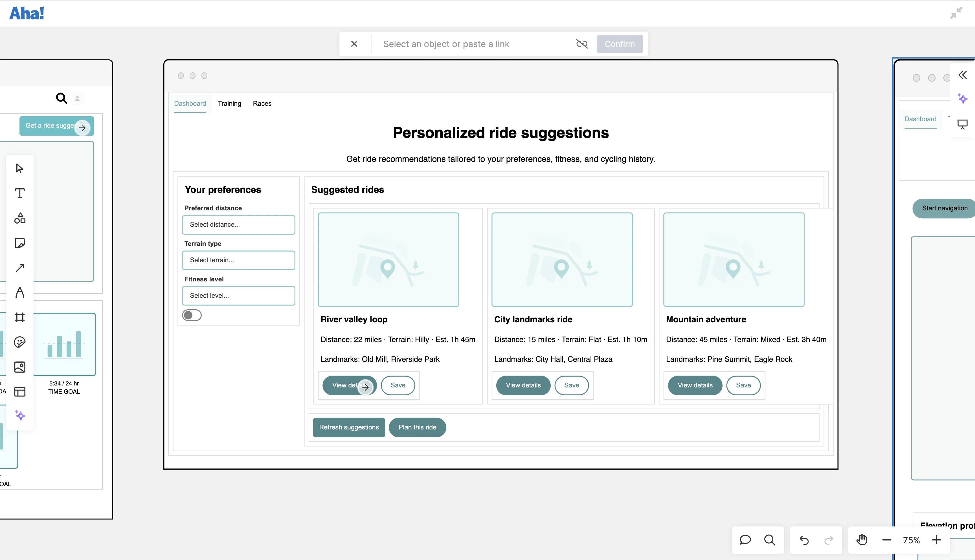
Task: Enable the toggle in Your preferences panel
Action: tap(192, 315)
